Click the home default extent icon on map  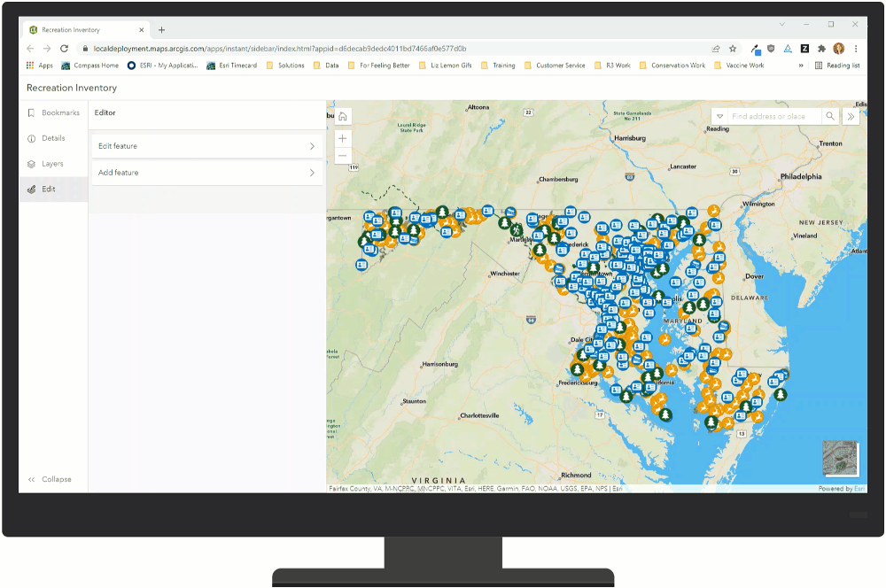(342, 116)
